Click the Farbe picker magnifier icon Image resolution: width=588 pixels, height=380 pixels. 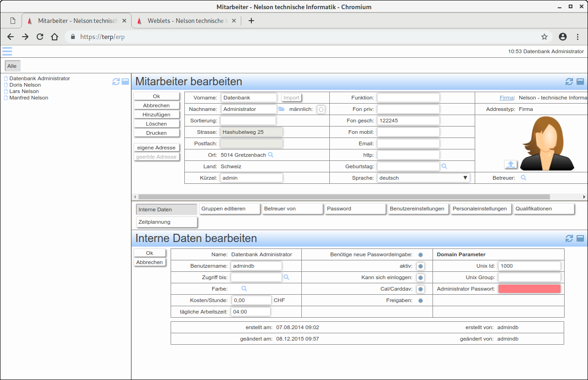244,289
